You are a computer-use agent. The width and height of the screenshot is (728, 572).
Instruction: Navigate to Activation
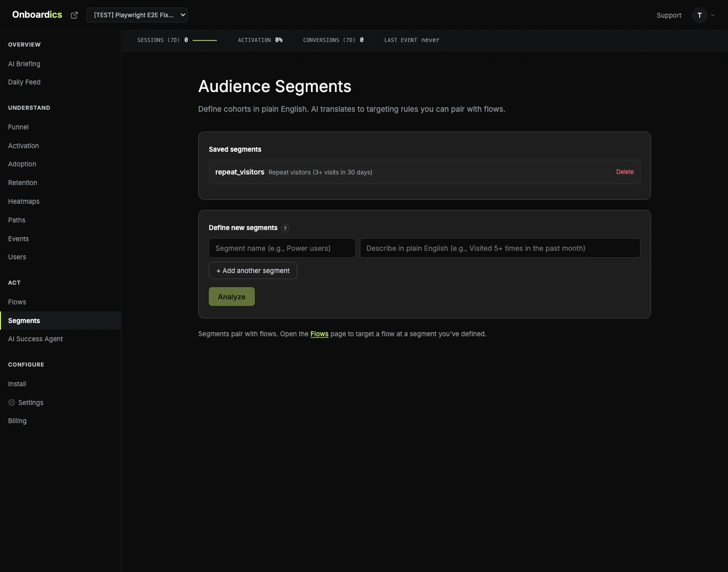click(x=60, y=146)
